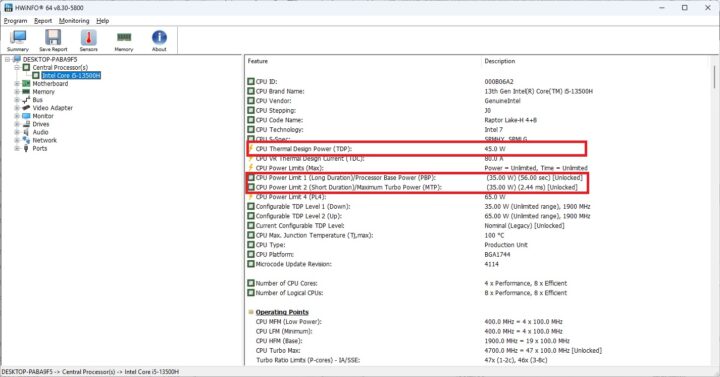720x377 pixels.
Task: Click the About info icon
Action: coord(159,37)
